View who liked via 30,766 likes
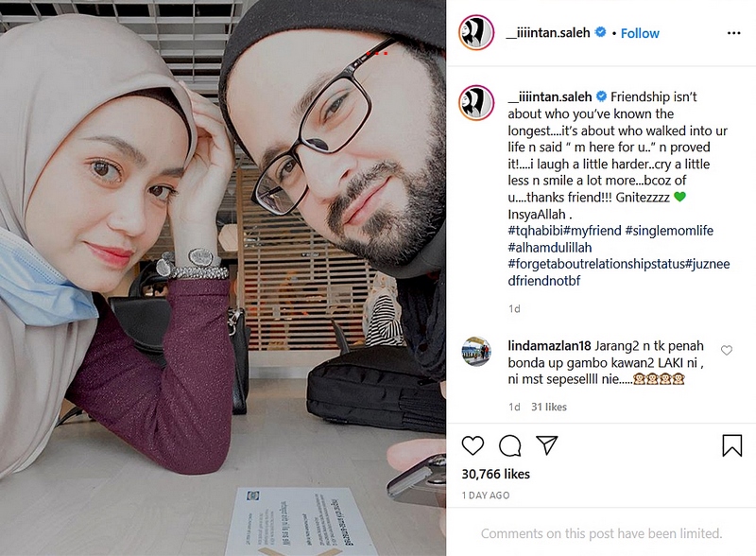Screen dimensions: 756x556 [495, 475]
